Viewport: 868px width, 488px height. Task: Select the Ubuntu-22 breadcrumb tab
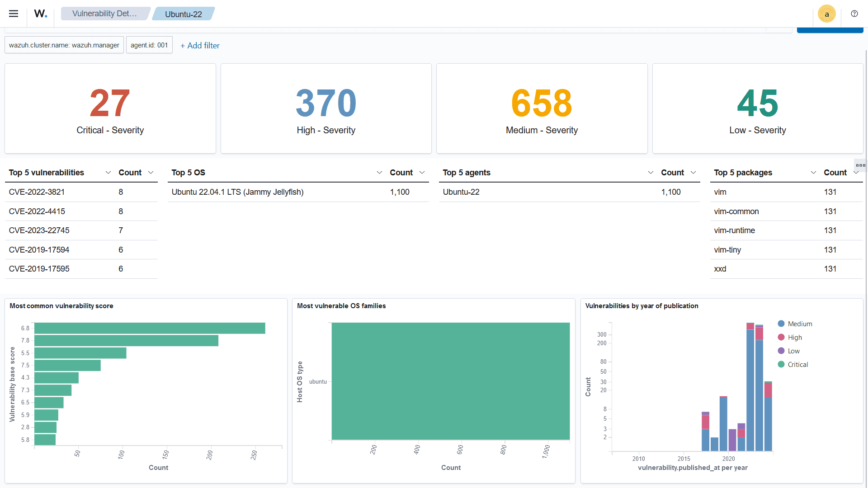coord(183,14)
